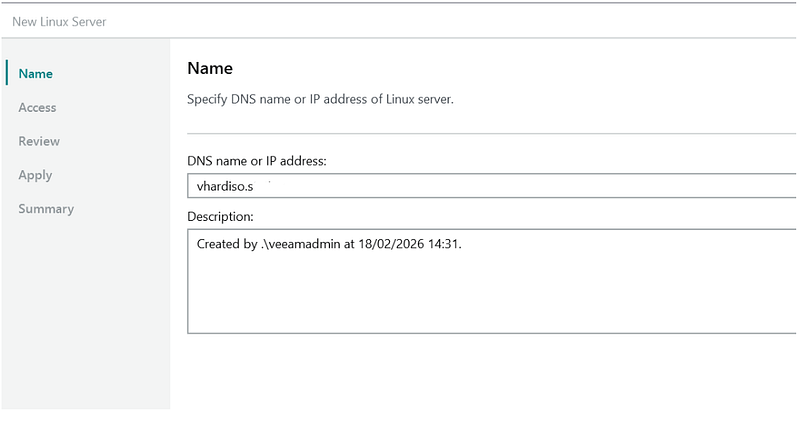Focus the Description text box
Viewport: 800px width, 422px height.
pos(500,290)
